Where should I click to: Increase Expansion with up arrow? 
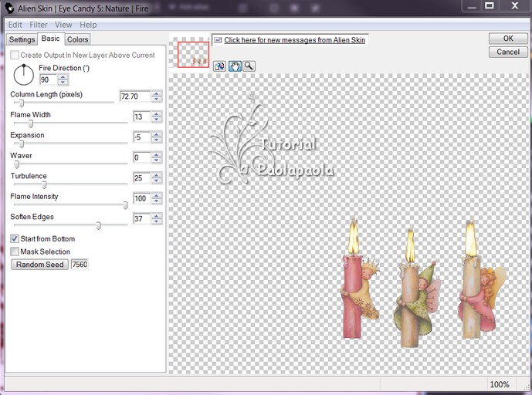point(156,134)
